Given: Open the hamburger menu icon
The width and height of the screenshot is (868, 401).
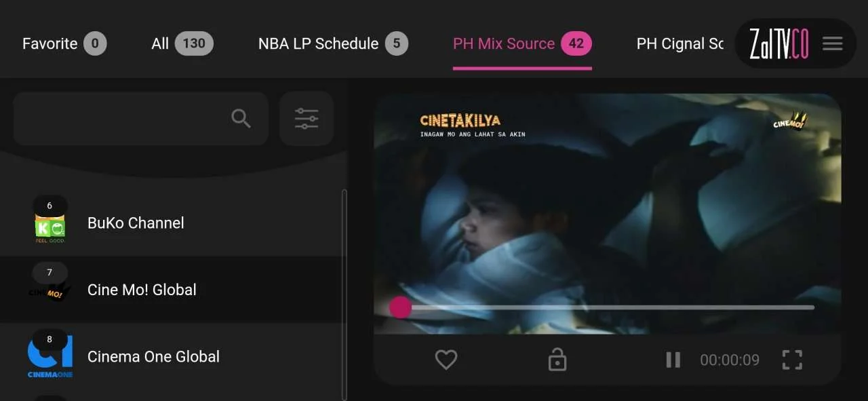Looking at the screenshot, I should (832, 43).
